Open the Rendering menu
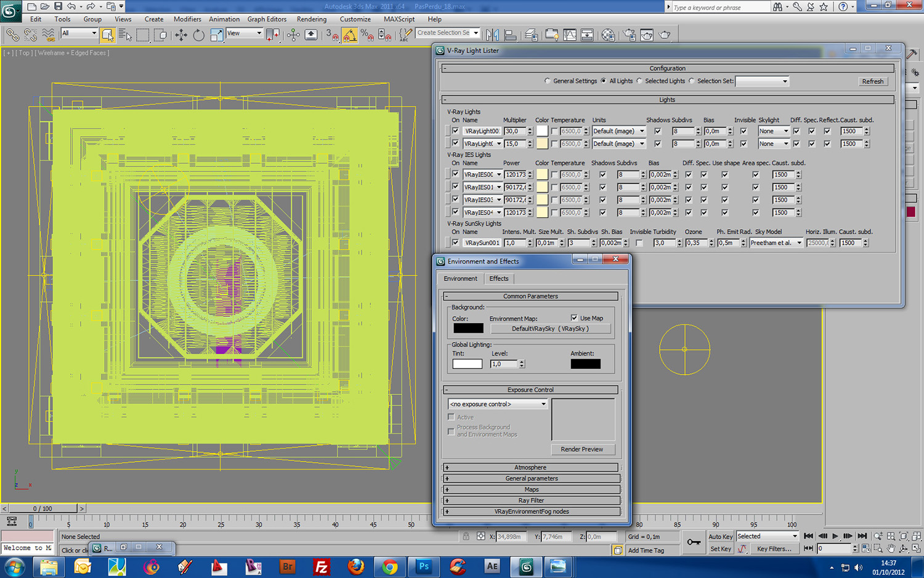The width and height of the screenshot is (924, 578). tap(311, 19)
